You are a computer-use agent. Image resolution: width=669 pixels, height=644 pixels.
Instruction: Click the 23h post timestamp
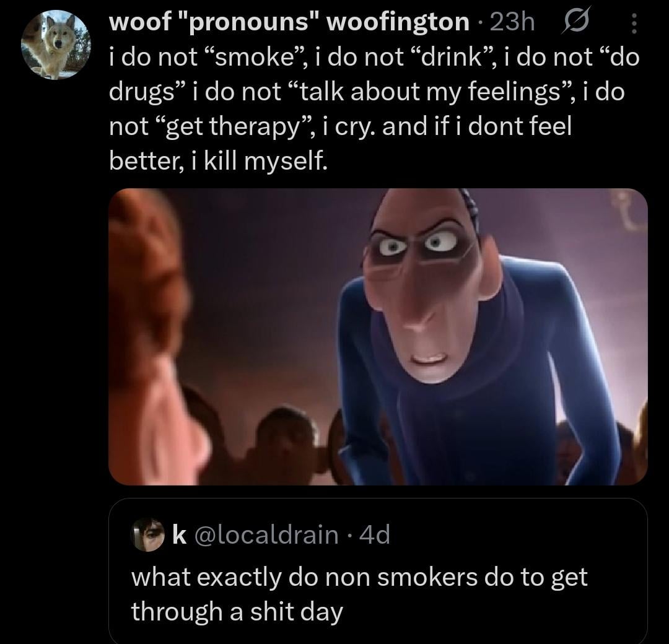(x=512, y=22)
